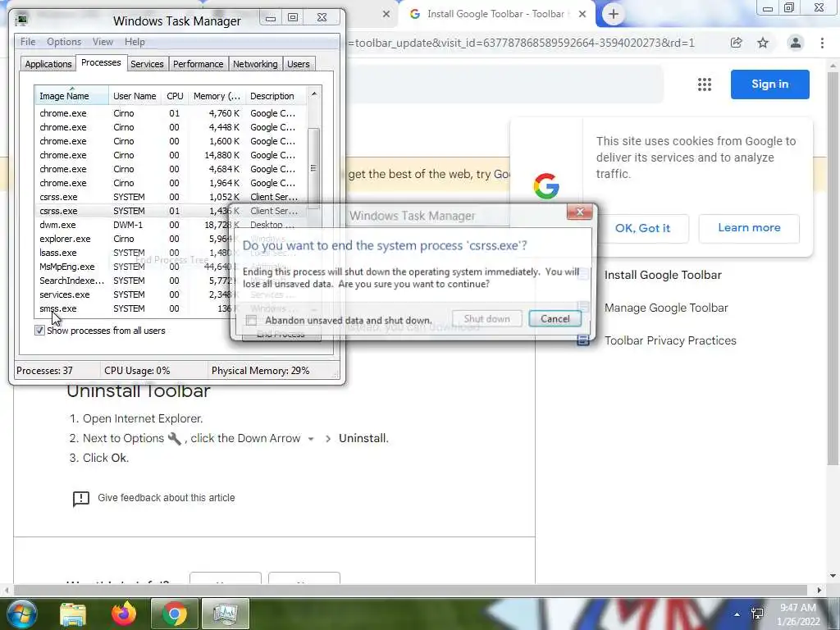Screen dimensions: 840x630
Task: Click the network icon in system tray
Action: (757, 614)
